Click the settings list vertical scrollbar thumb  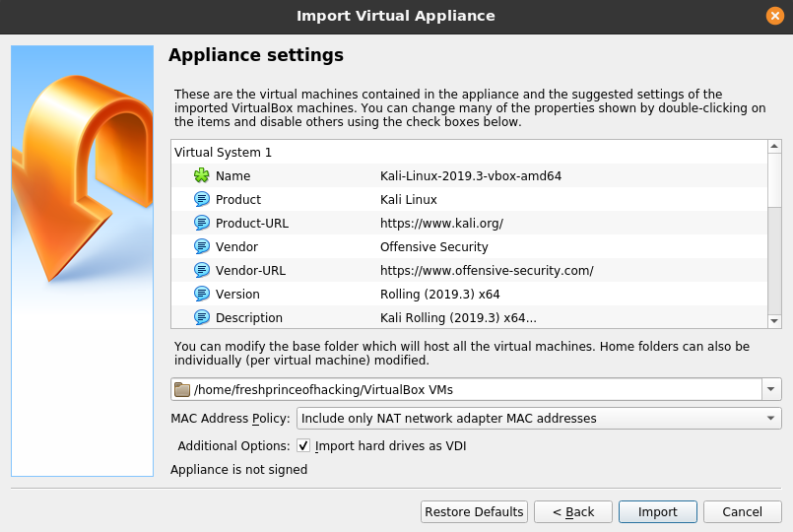pyautogui.click(x=774, y=179)
